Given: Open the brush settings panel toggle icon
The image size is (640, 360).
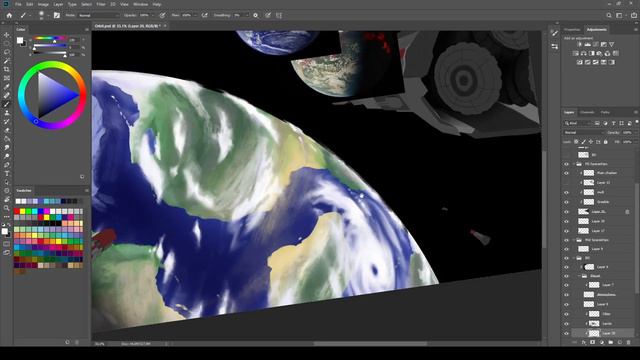Looking at the screenshot, I should point(57,16).
